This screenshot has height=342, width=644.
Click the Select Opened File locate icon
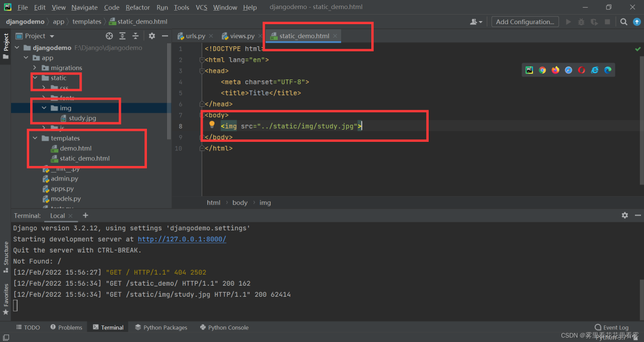pos(109,36)
